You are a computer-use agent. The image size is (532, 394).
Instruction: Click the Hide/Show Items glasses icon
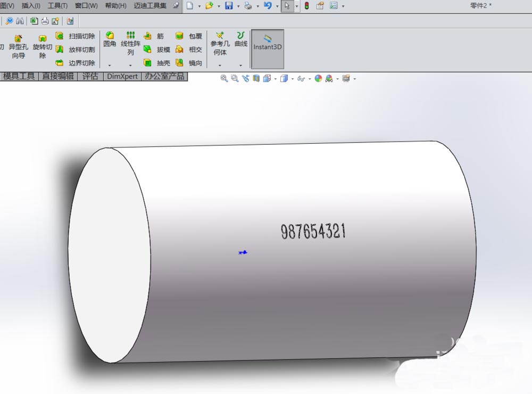(301, 79)
